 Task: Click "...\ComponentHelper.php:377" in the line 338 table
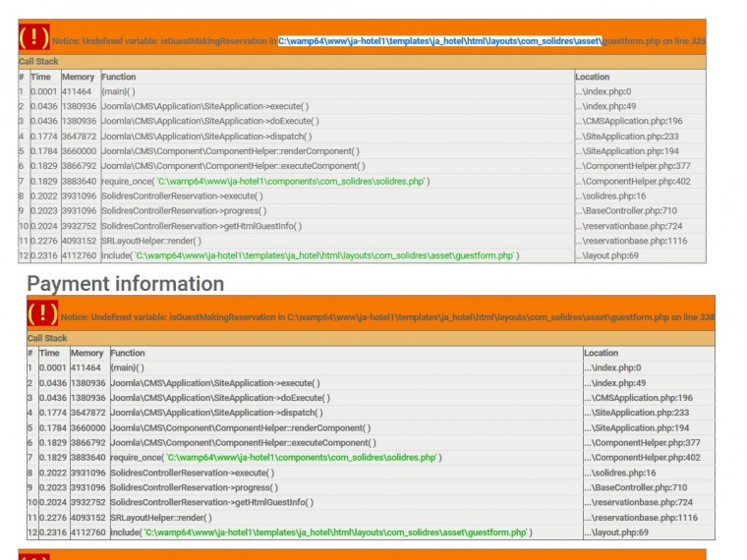(642, 442)
